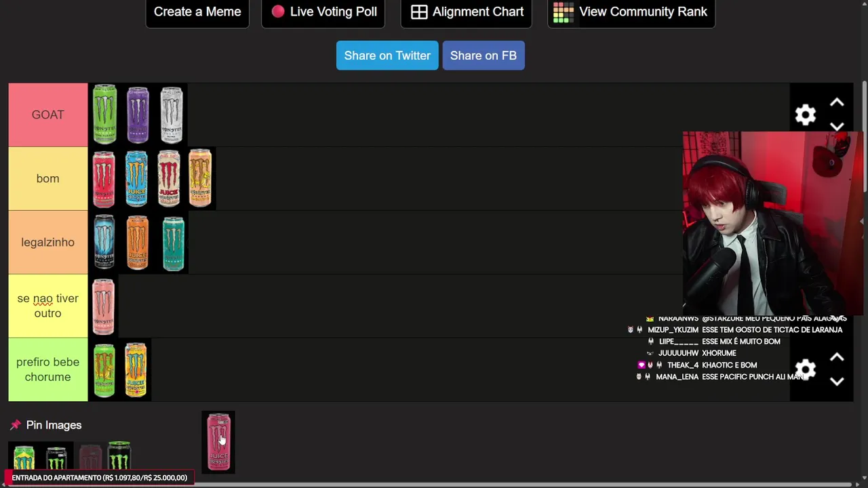This screenshot has width=868, height=488.
Task: Pick peach Monster can in bom tier
Action: [200, 178]
